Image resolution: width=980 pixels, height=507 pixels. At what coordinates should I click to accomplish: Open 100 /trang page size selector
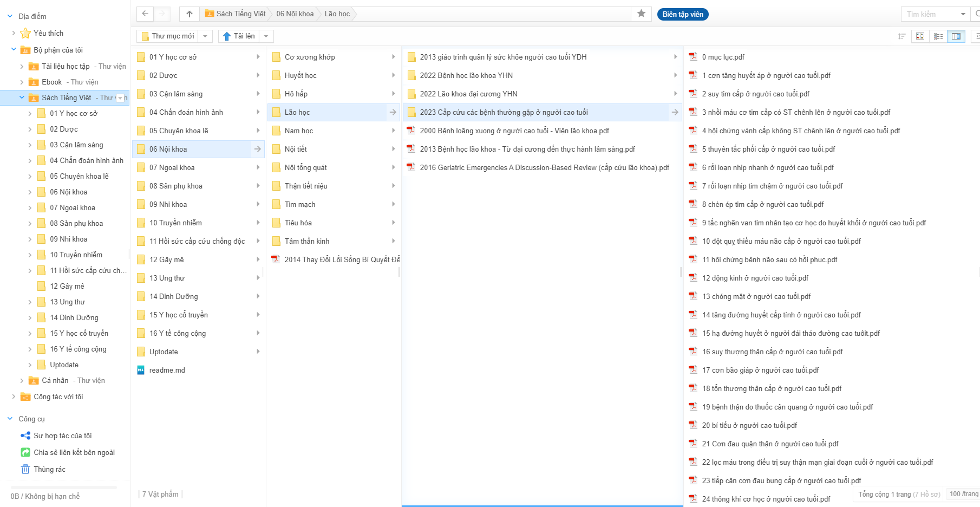tap(963, 494)
